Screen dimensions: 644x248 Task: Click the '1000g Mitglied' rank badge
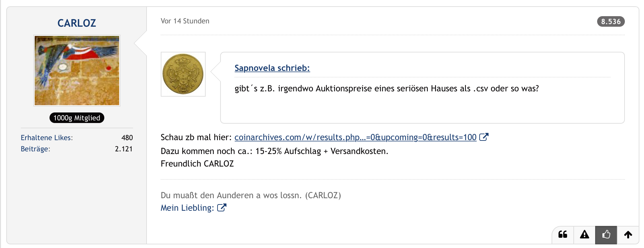tap(77, 118)
